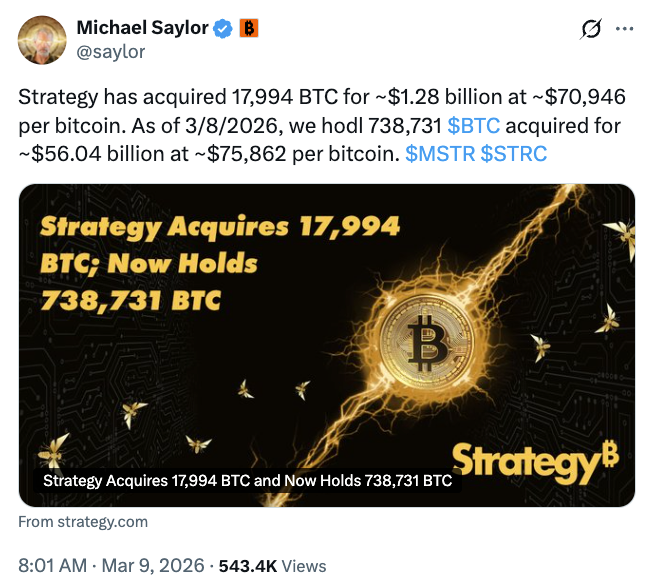Open the three-dot More options menu
This screenshot has height=588, width=655.
[x=624, y=30]
